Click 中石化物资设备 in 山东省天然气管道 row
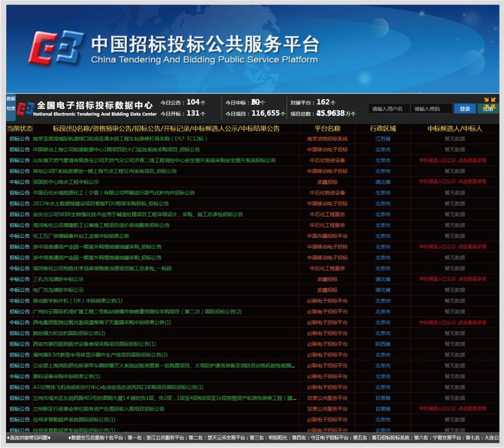 (x=327, y=160)
